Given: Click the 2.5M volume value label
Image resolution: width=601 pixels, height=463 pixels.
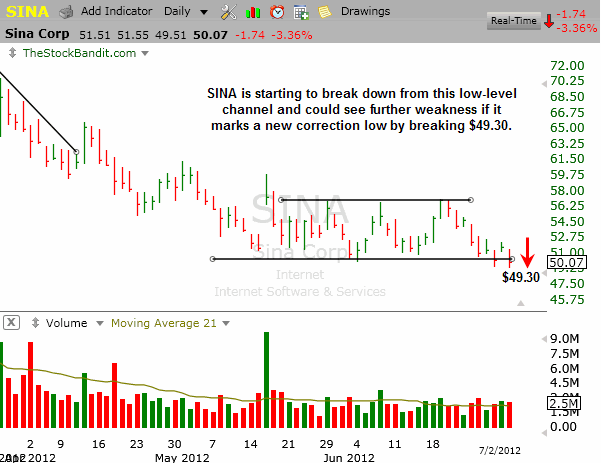Looking at the screenshot, I should 564,404.
